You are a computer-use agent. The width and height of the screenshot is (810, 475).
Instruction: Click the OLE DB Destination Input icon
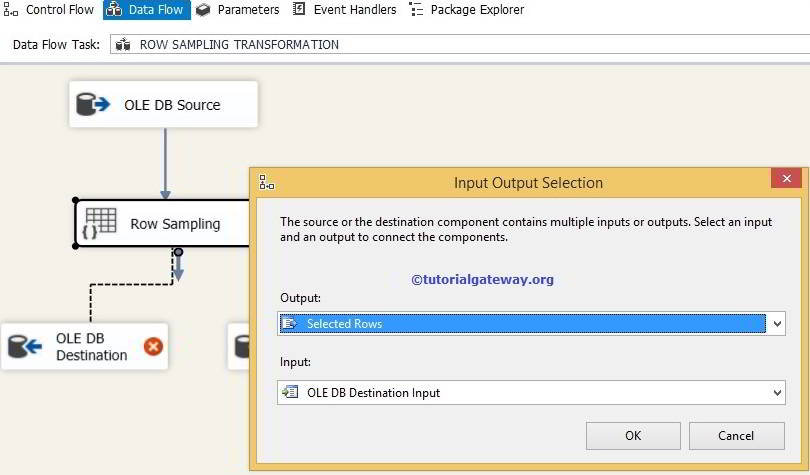[x=290, y=392]
